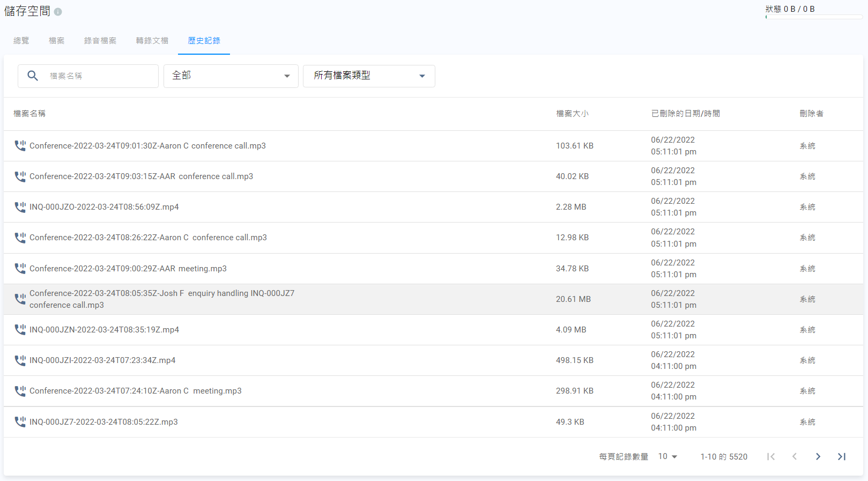
Task: Select the 轉錄文檔 tab
Action: 152,41
